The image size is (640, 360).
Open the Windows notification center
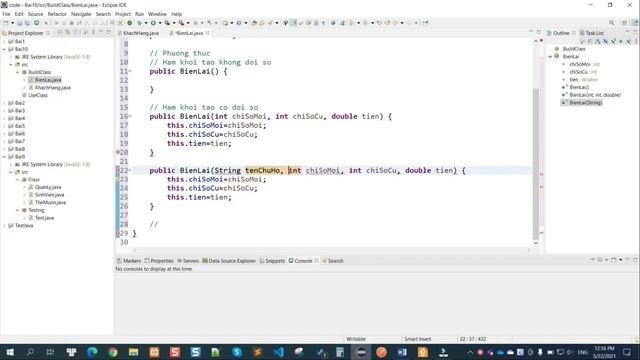click(627, 352)
